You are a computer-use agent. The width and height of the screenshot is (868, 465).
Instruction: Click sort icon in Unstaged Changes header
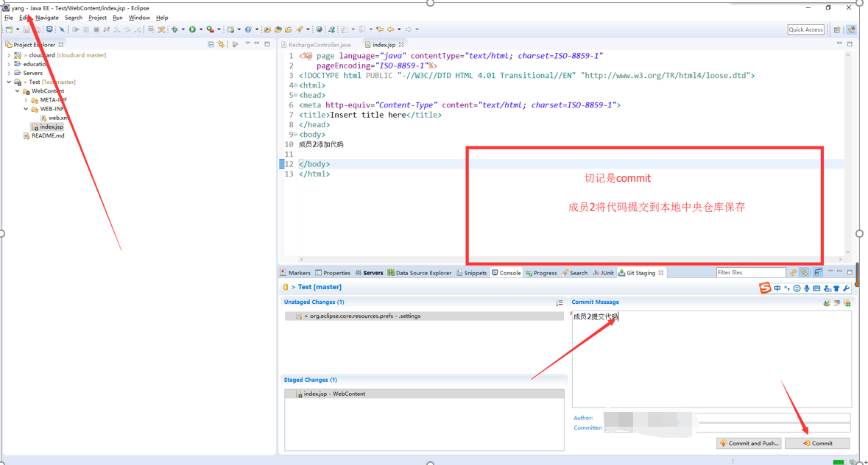tap(559, 302)
